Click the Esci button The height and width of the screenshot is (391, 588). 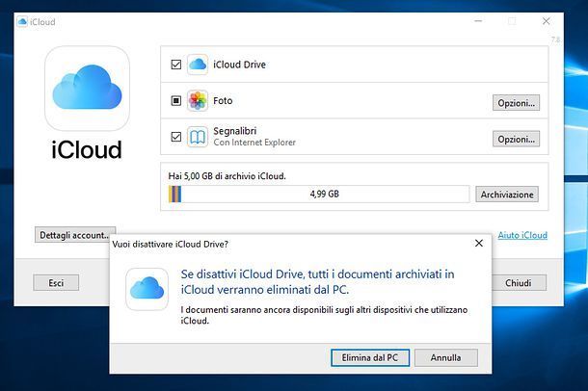[x=56, y=283]
